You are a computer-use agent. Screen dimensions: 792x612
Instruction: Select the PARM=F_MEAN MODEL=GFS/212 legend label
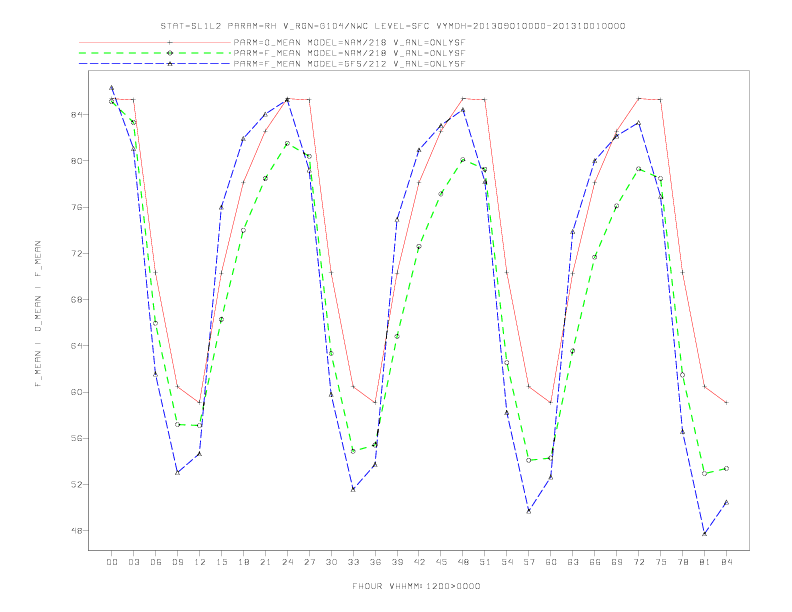click(349, 64)
